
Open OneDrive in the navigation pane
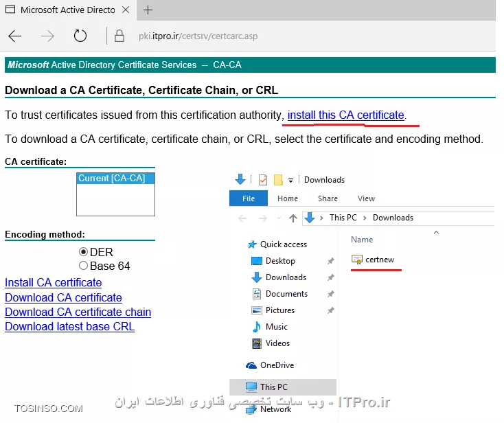(277, 365)
